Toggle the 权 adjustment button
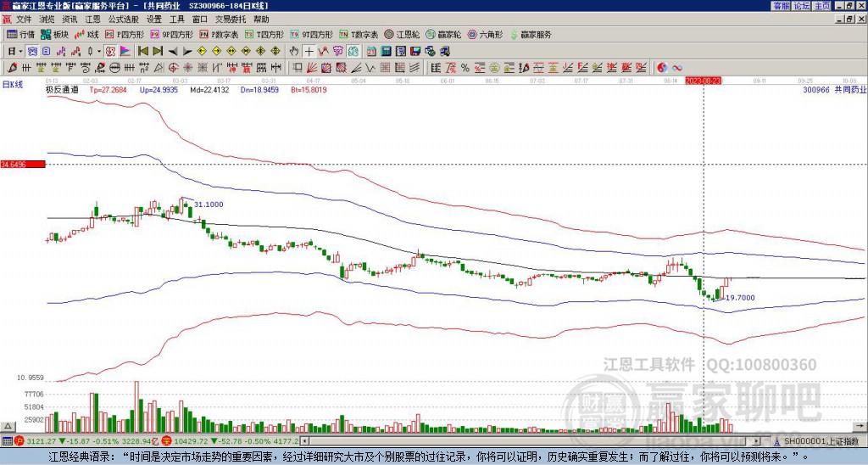 (x=110, y=51)
